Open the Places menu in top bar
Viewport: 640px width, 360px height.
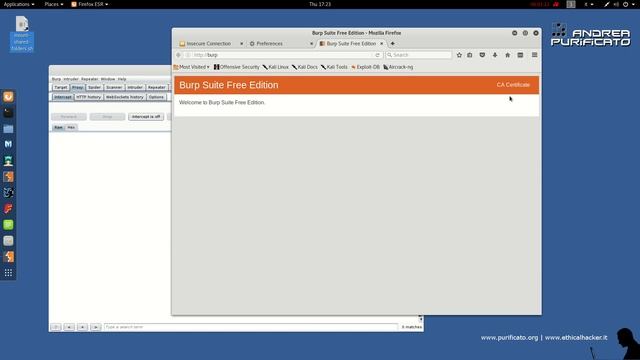tap(53, 4)
